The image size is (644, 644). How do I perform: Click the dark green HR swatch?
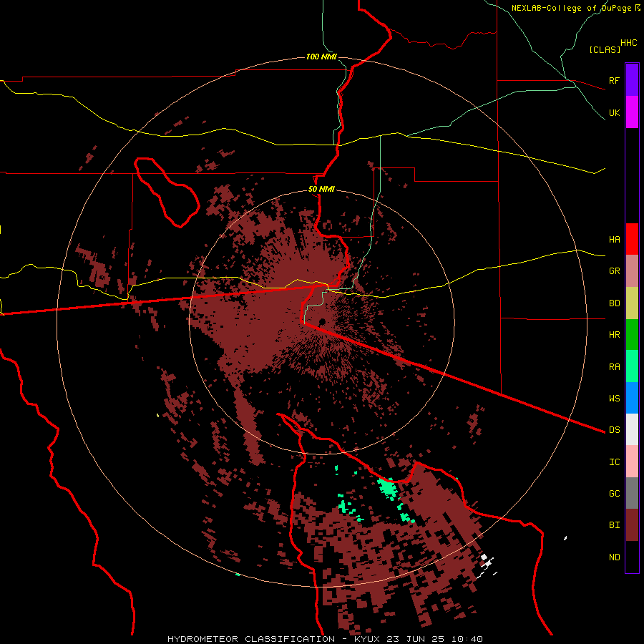(x=632, y=335)
